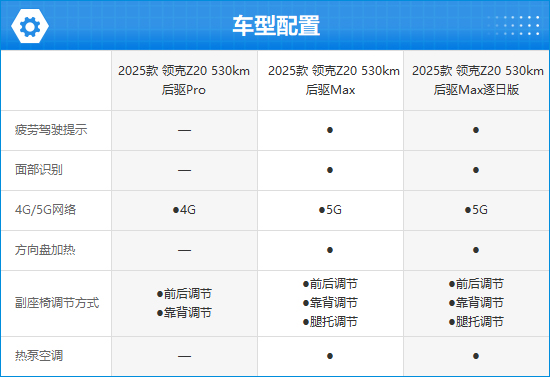Click the 热泵空调 row label

[39, 356]
